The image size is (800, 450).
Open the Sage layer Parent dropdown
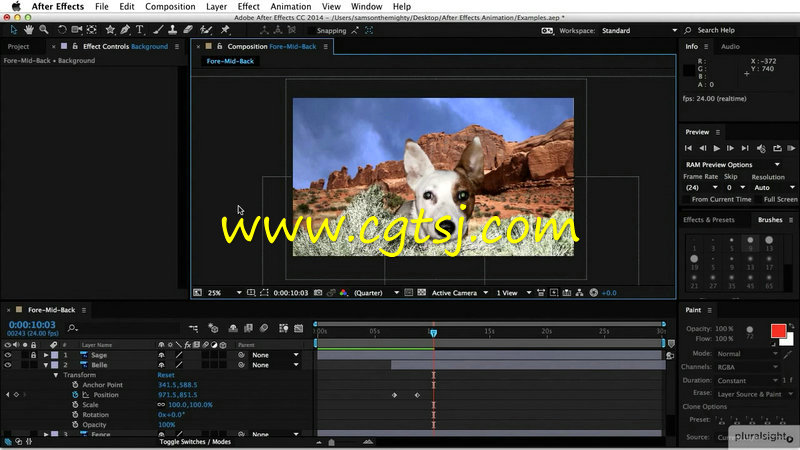point(275,355)
